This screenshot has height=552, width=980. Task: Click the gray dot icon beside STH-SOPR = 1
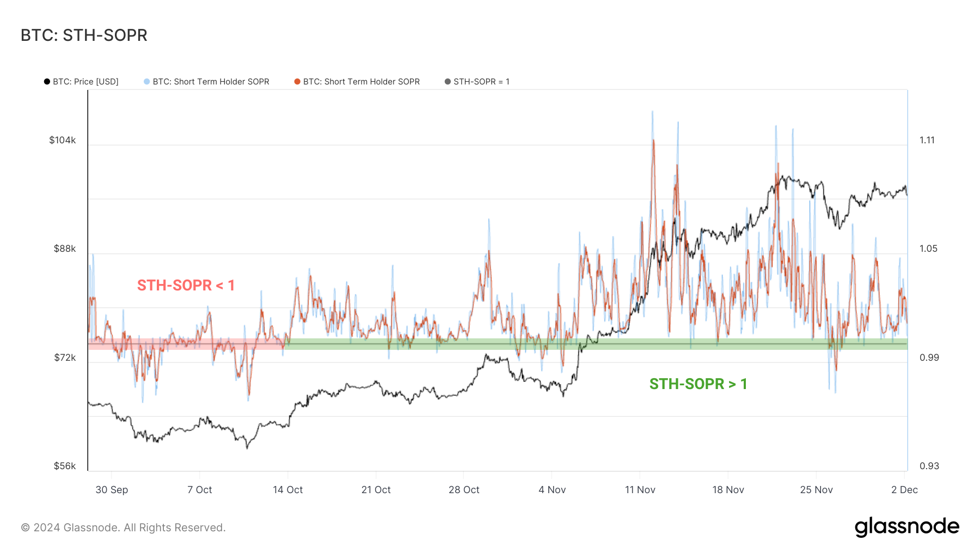click(448, 82)
